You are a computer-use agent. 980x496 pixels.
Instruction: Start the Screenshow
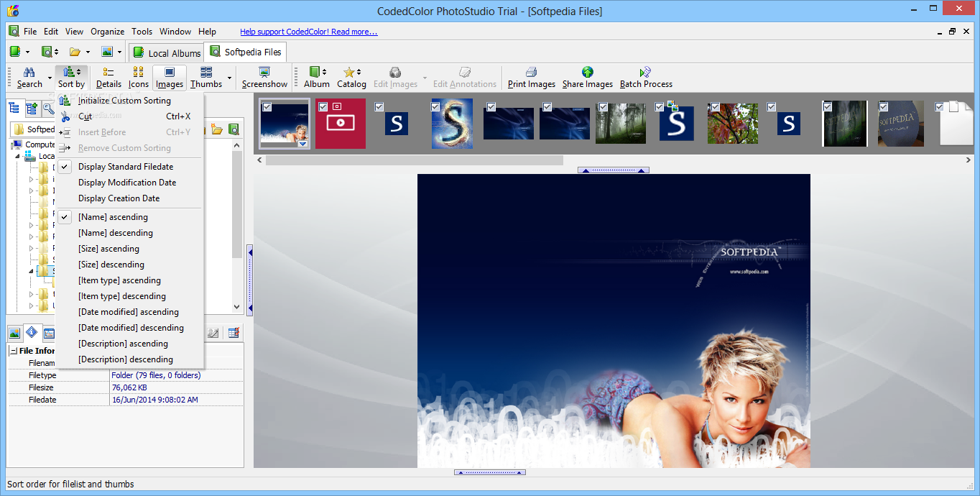(264, 78)
